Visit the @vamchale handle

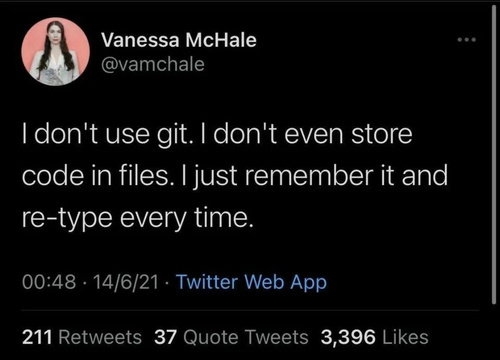153,64
